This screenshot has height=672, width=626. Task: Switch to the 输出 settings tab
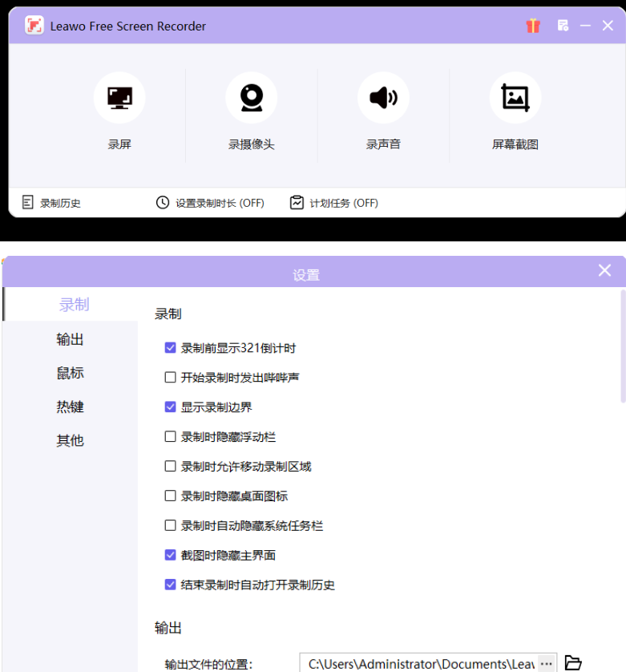click(x=70, y=339)
